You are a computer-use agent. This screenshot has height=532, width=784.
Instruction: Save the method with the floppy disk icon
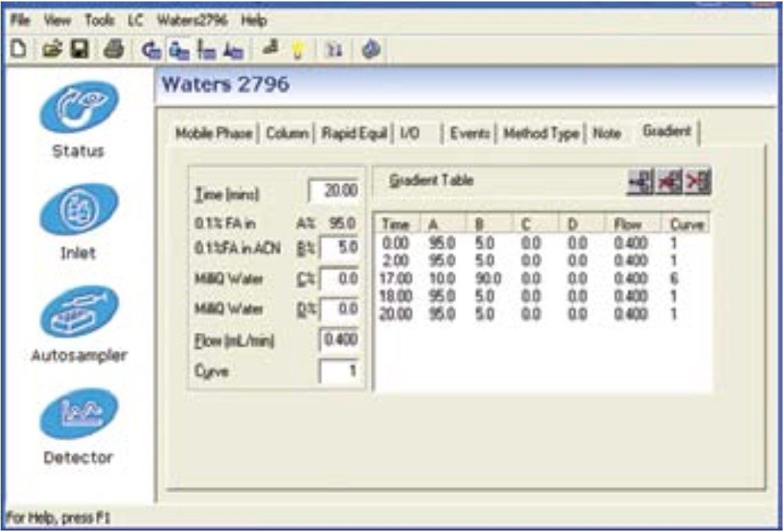pos(79,49)
